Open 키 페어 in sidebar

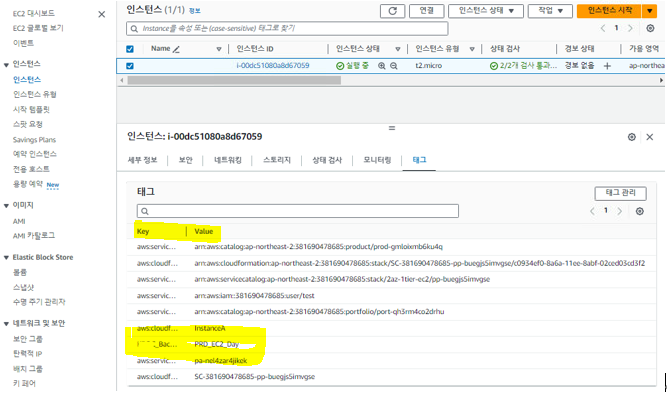[x=24, y=384]
